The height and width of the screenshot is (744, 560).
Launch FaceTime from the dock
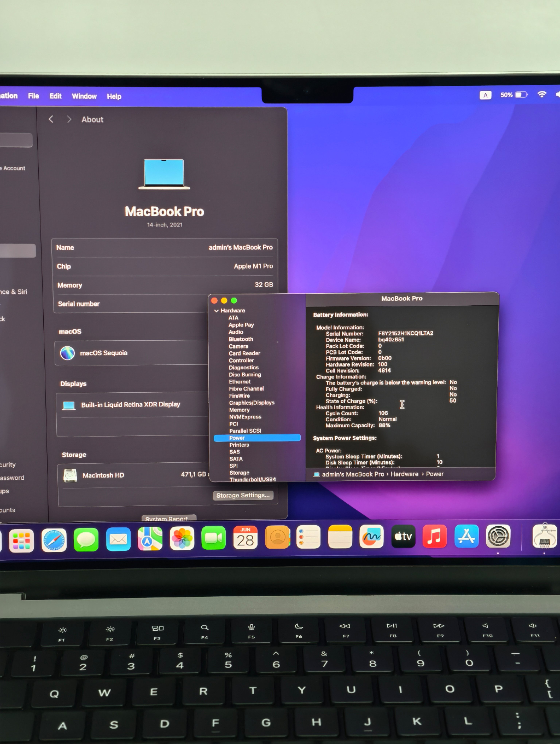(213, 538)
